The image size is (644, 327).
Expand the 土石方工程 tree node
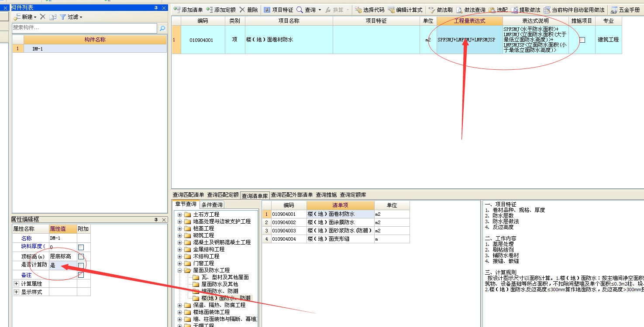click(x=179, y=215)
